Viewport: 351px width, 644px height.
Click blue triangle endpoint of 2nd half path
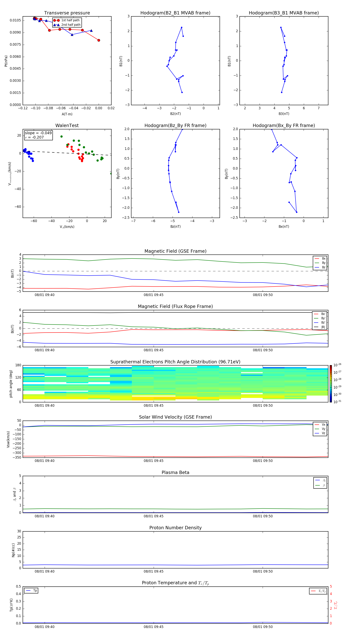click(x=91, y=30)
